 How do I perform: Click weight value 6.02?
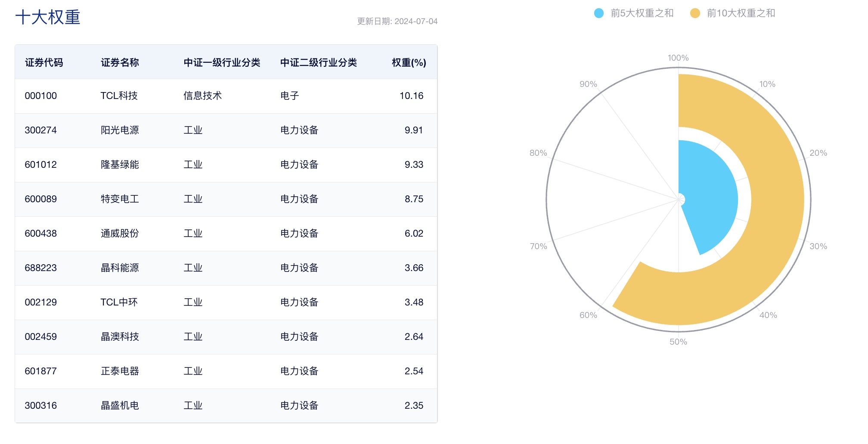[414, 233]
